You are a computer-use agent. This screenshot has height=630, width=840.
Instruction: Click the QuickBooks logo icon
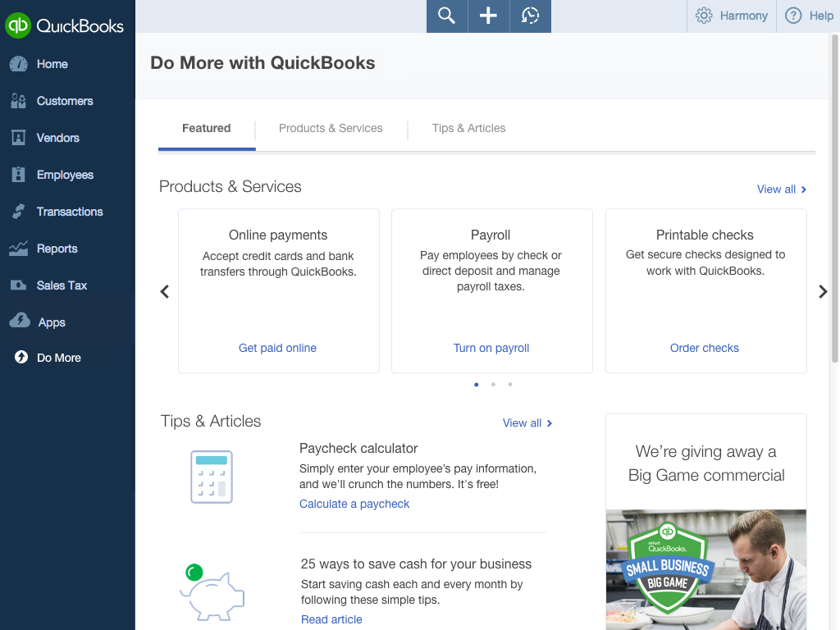coord(18,25)
